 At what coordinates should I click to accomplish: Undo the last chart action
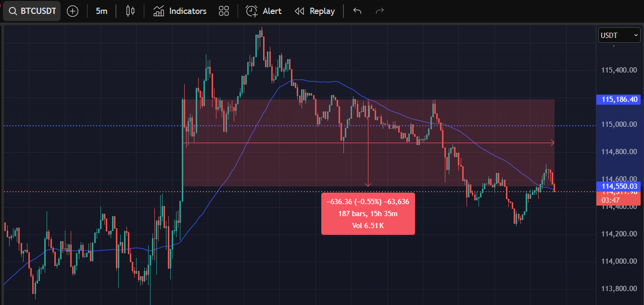(357, 11)
